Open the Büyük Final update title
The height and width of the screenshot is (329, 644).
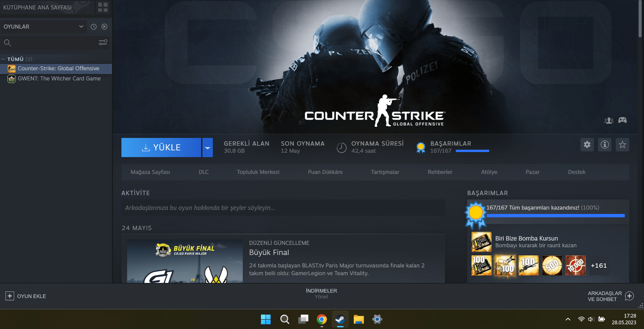point(269,252)
